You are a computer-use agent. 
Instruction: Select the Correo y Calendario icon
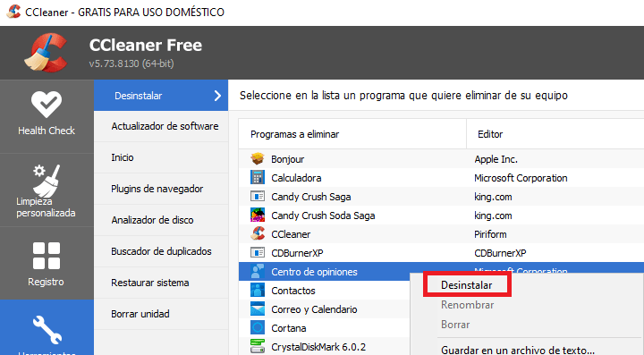(258, 309)
